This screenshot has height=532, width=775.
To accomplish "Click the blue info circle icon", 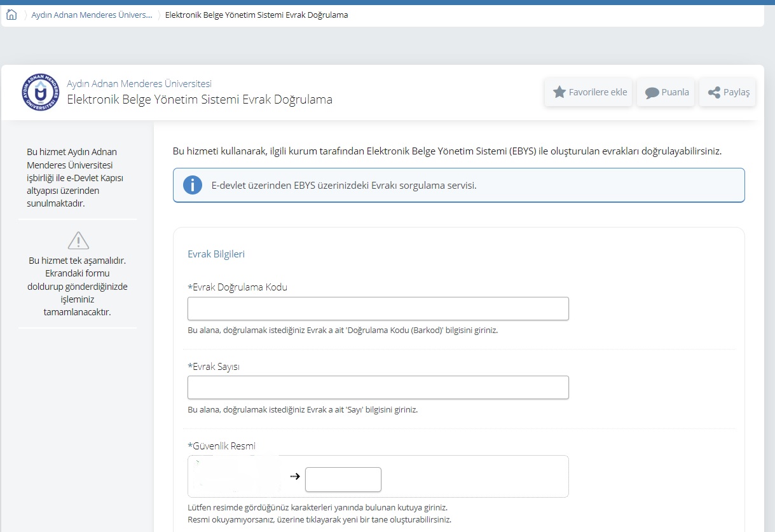I will click(193, 186).
